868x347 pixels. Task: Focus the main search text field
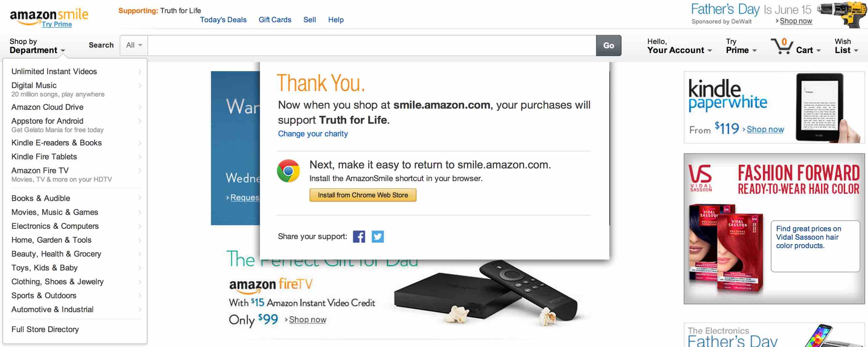[x=372, y=45]
